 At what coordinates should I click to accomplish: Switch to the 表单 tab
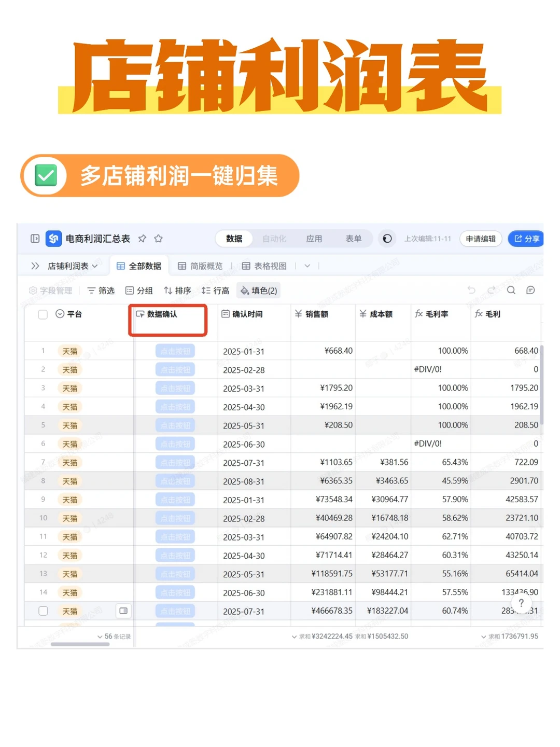[x=354, y=239]
